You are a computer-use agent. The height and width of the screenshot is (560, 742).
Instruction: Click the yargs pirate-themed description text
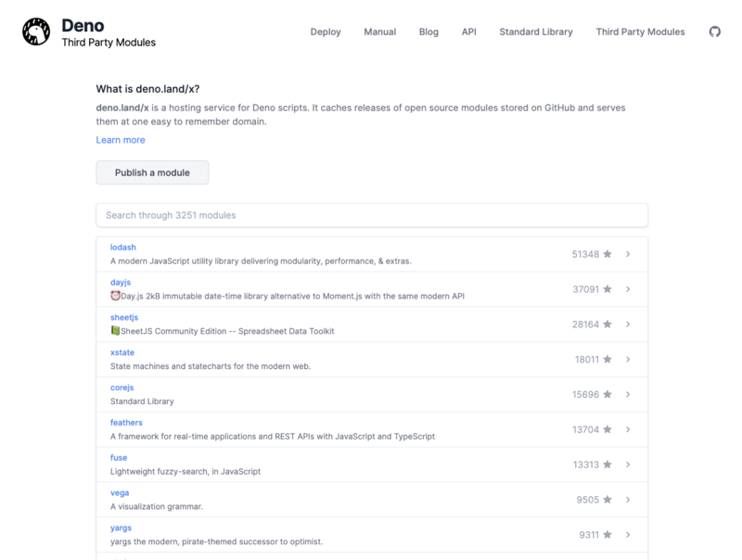click(216, 541)
